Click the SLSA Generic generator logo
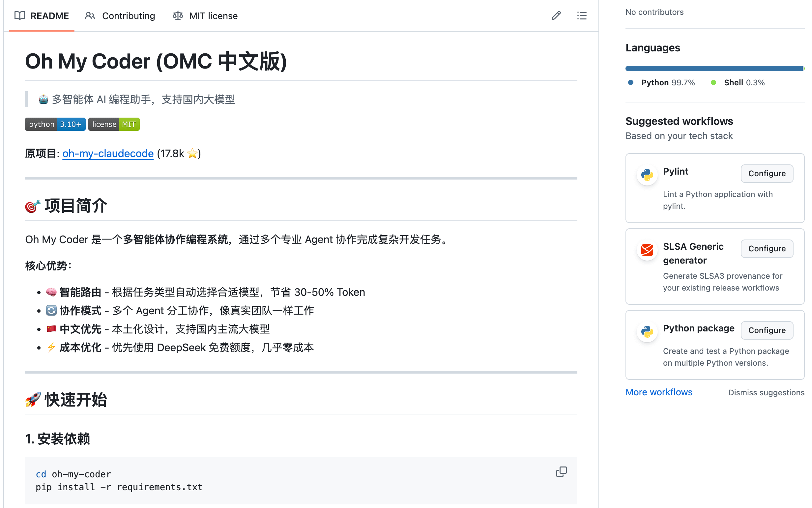 click(x=647, y=250)
